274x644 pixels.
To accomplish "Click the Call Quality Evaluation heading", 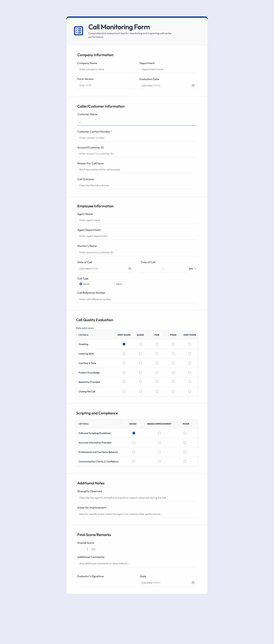I will 94,320.
